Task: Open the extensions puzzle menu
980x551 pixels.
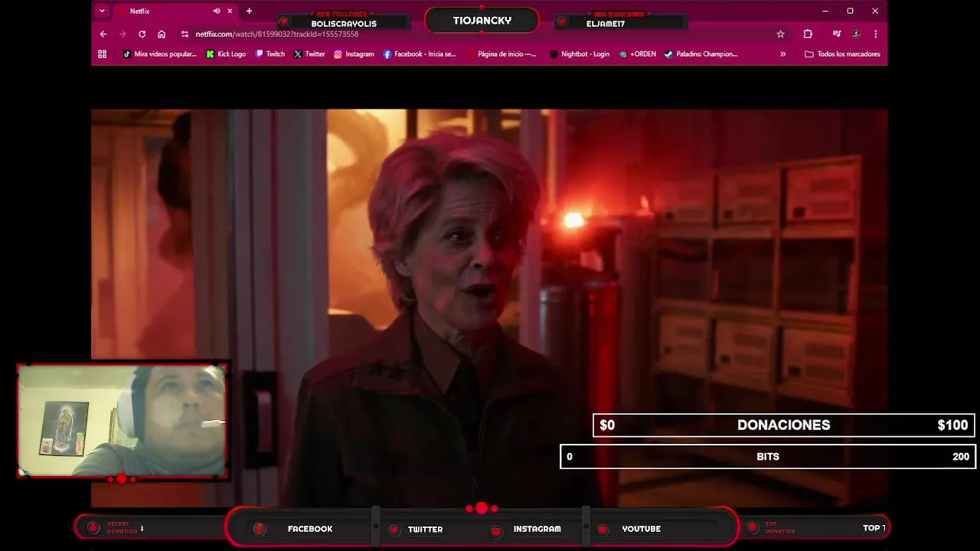Action: (808, 34)
